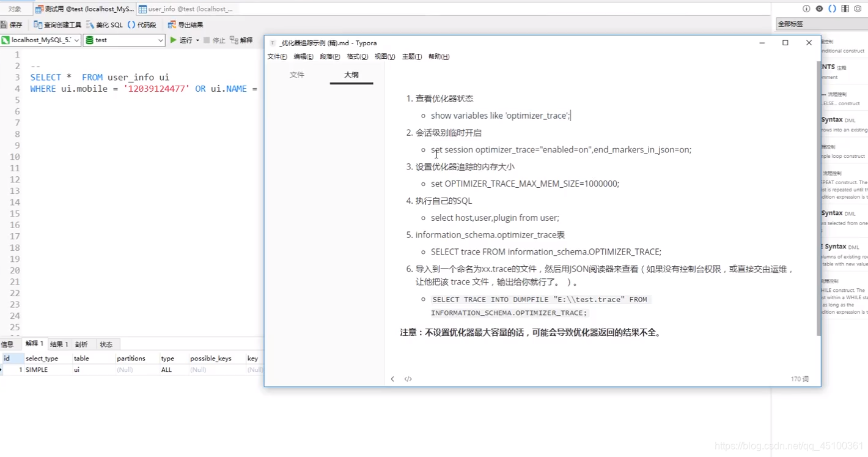The height and width of the screenshot is (457, 868).
Task: Open Typora 编辑(E) menu
Action: (303, 56)
